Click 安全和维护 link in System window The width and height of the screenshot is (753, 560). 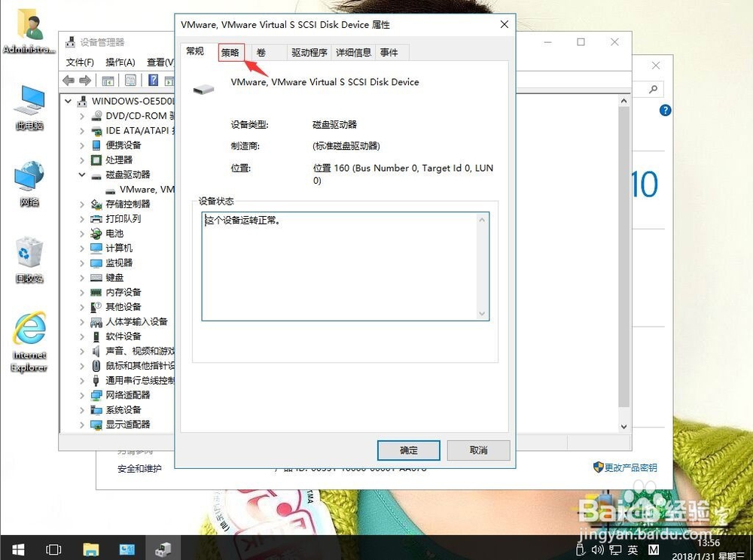(140, 468)
